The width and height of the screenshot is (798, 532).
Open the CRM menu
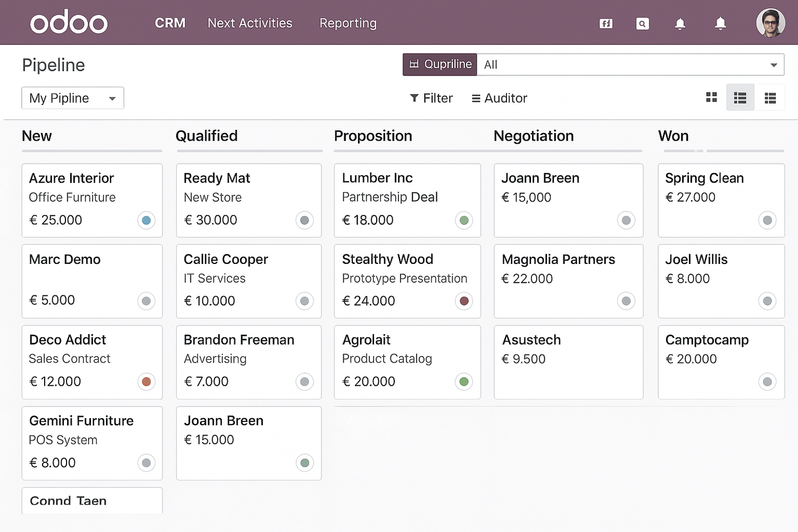click(170, 23)
